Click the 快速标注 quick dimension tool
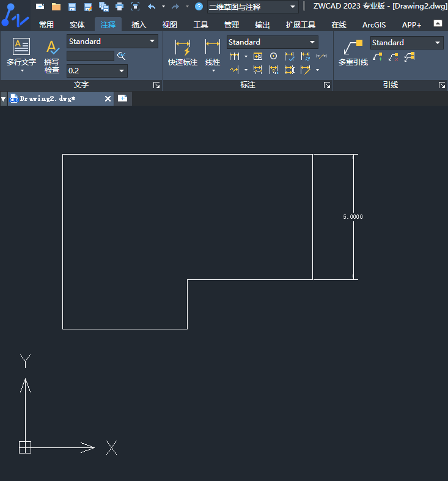448x481 pixels. coord(183,53)
